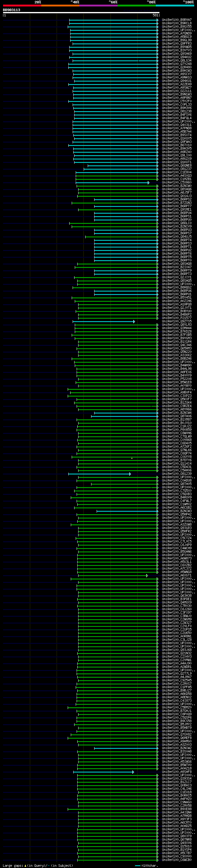Click the hit label UniRef100_Q9ZTS5
Screen dimensions: 197x868
[x=177, y=321]
